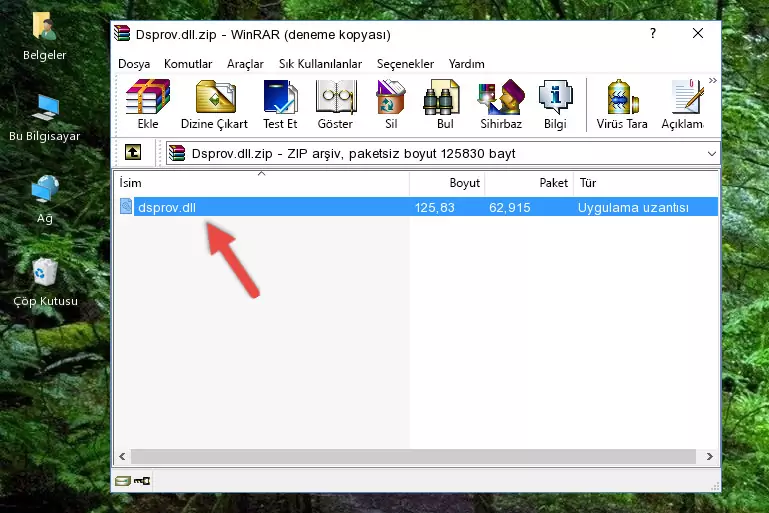
Task: Open the Bilgi (Info) tool
Action: [x=555, y=104]
